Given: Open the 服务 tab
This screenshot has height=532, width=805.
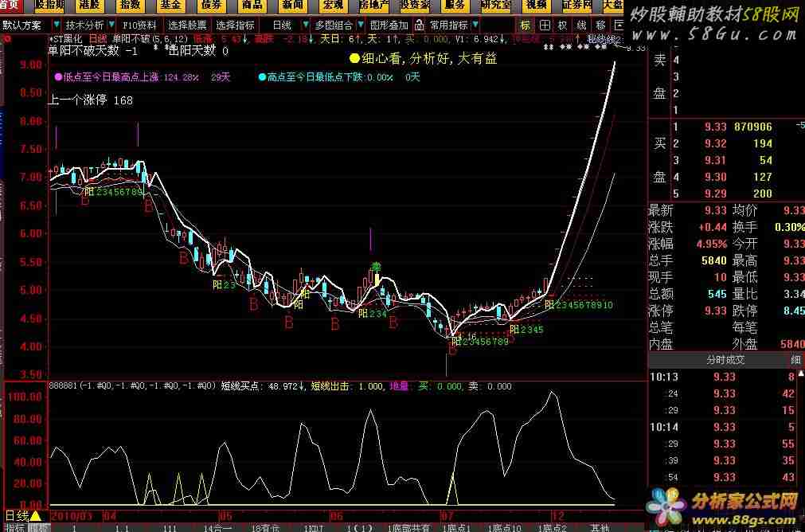Looking at the screenshot, I should pyautogui.click(x=455, y=6).
